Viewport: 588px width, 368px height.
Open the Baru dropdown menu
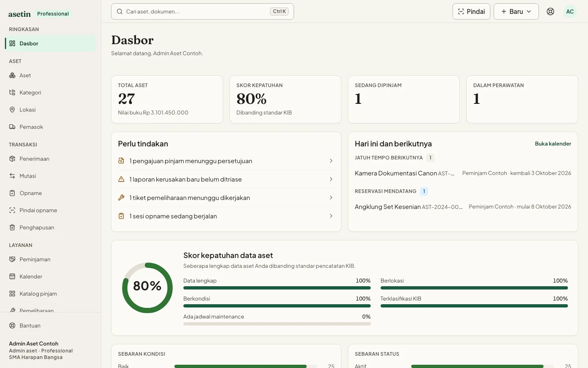tap(516, 11)
